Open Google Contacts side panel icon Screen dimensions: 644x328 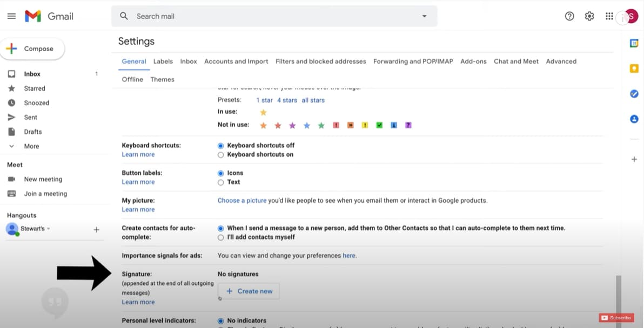634,119
